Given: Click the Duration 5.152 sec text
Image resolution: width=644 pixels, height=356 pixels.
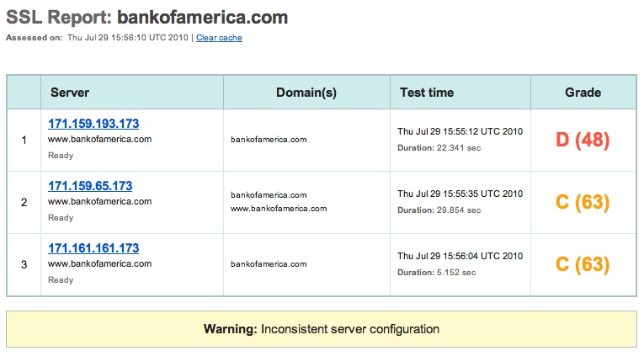Looking at the screenshot, I should [x=434, y=273].
